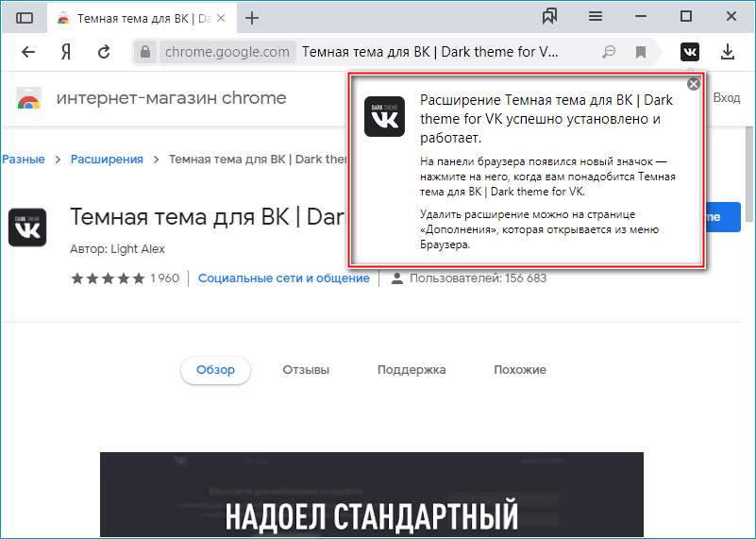Image resolution: width=756 pixels, height=539 pixels.
Task: Select the 'Обзор' tab
Action: [x=215, y=370]
